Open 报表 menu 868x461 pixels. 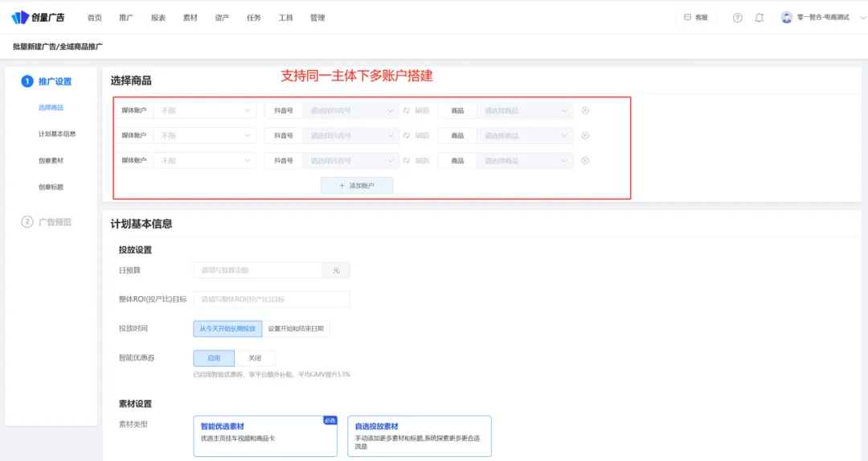click(x=158, y=18)
